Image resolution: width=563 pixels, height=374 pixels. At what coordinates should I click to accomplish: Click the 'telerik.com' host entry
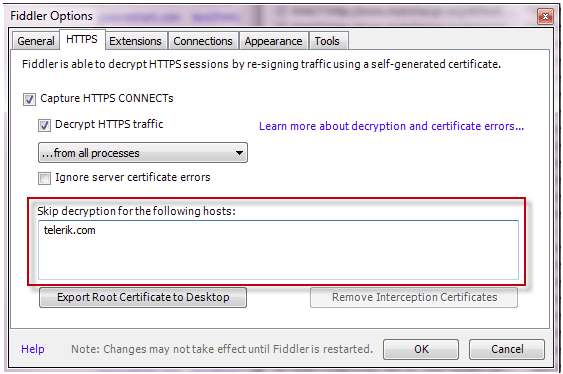70,230
